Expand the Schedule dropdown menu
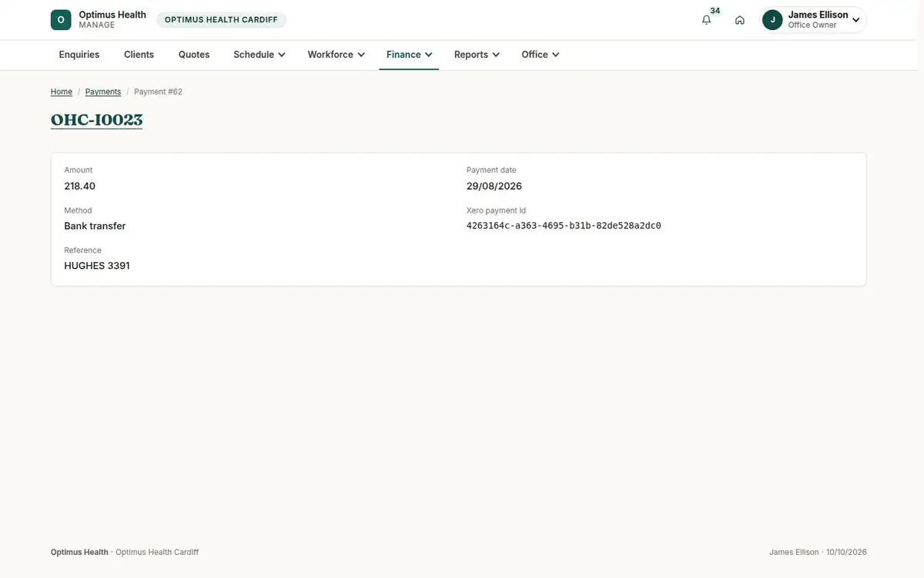The image size is (924, 578). [259, 55]
